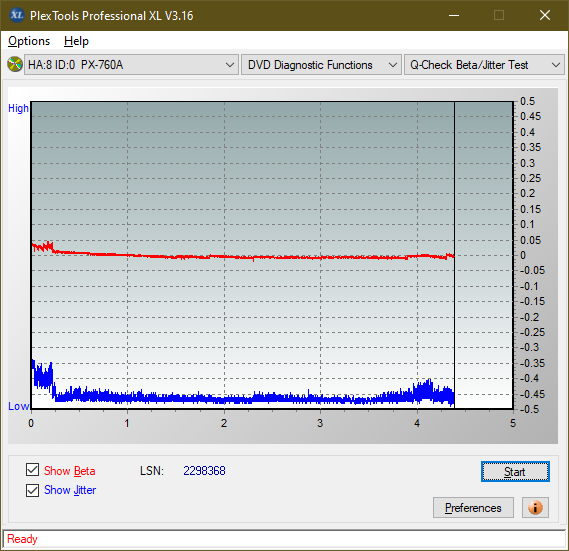Screen dimensions: 569x551
Task: Click the LSN: label
Action: tap(152, 471)
